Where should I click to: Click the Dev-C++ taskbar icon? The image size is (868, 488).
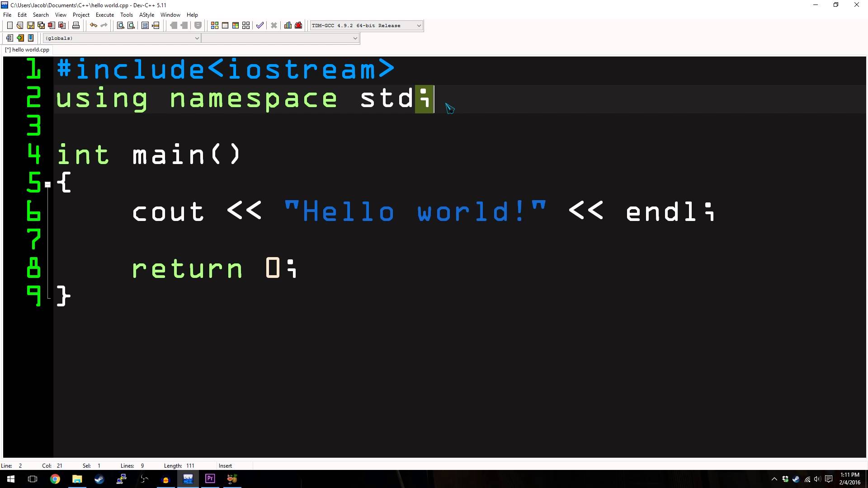(x=187, y=479)
